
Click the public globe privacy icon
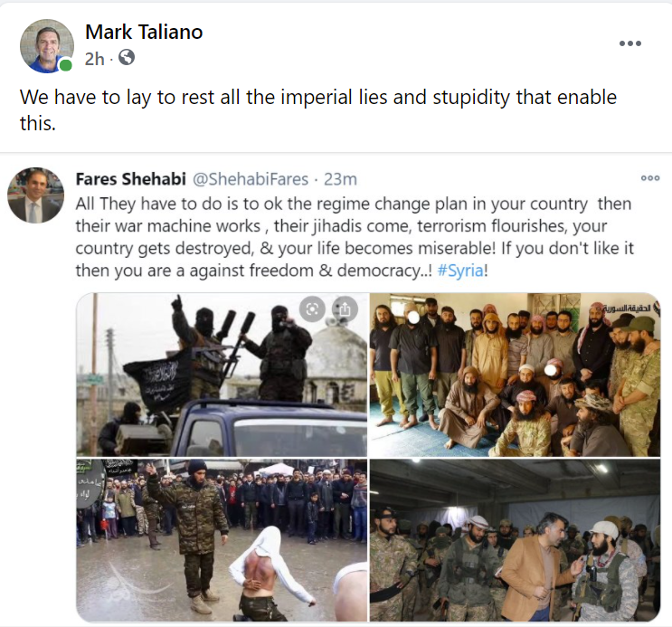(x=127, y=57)
